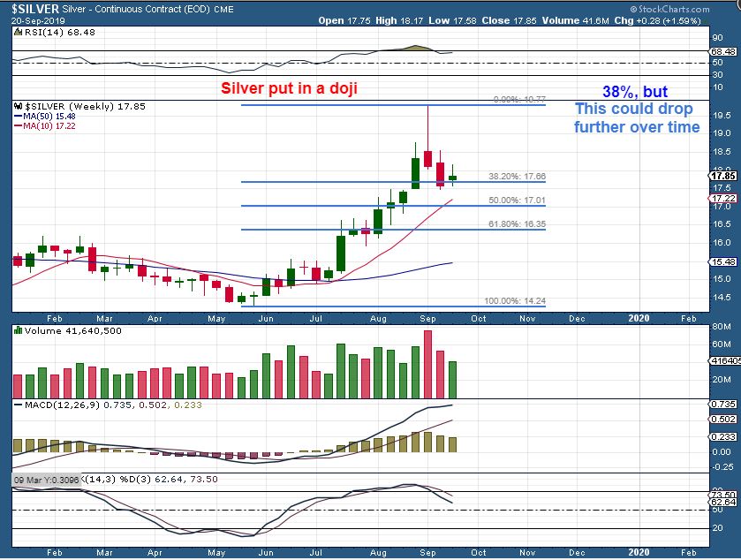Click the MA(10) red line legend marker

tap(19, 126)
